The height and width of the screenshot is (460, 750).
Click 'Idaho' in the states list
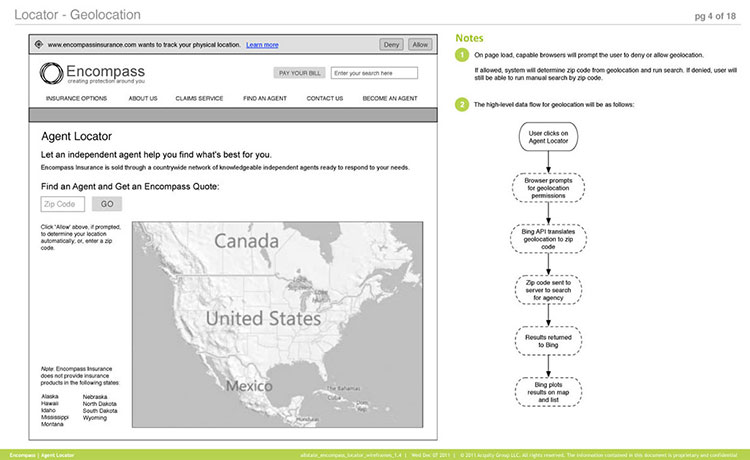[48, 410]
